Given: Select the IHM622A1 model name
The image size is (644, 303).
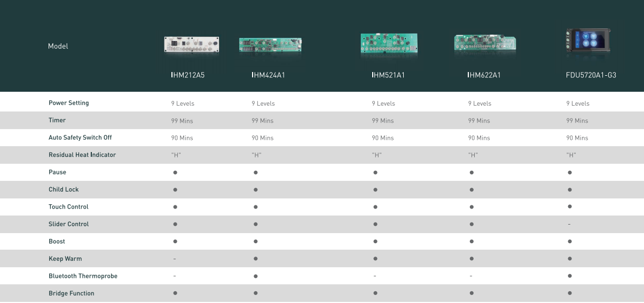Looking at the screenshot, I should pyautogui.click(x=484, y=75).
